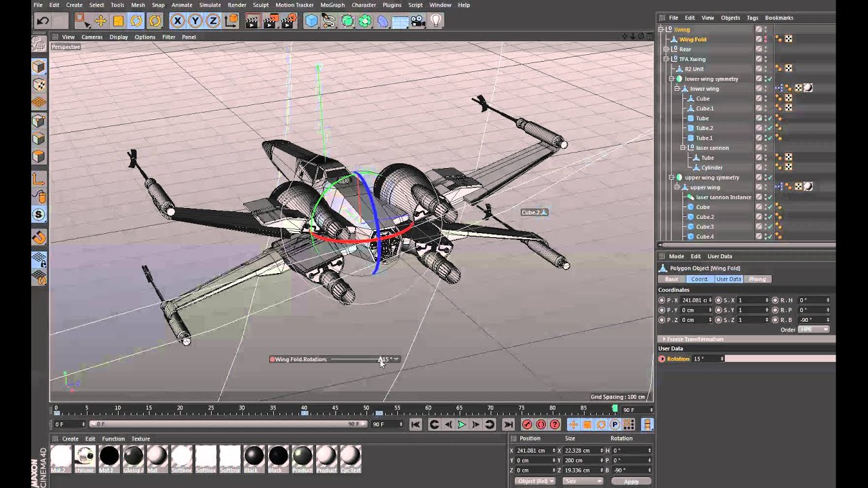Image resolution: width=868 pixels, height=488 pixels.
Task: Toggle green checkmark of lower wing symmetry
Action: pos(769,79)
